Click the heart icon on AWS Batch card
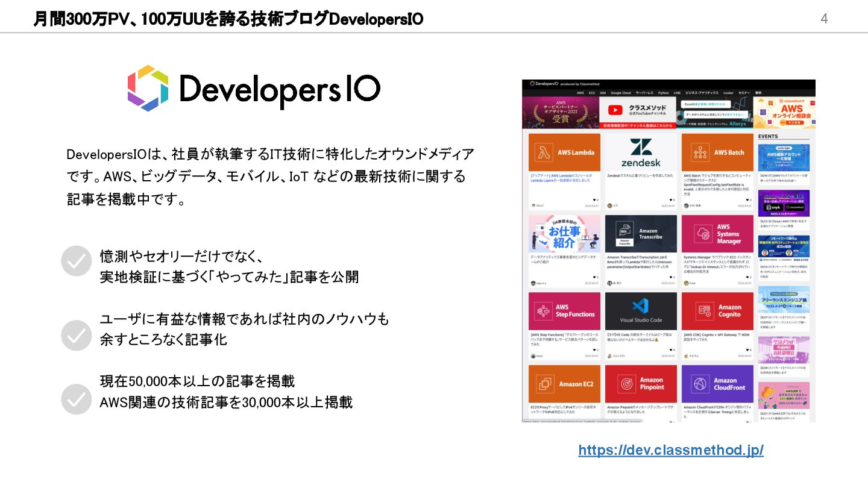The width and height of the screenshot is (868, 488). (747, 199)
